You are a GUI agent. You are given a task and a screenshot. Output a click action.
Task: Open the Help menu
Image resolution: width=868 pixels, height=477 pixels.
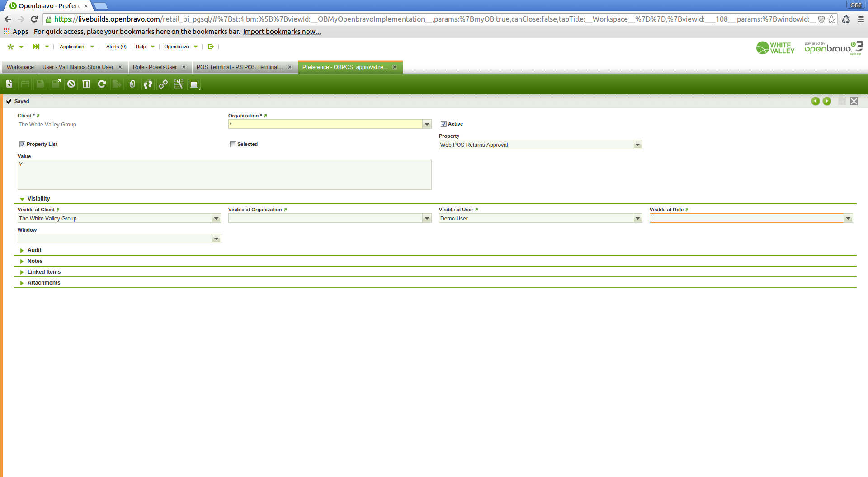coord(145,47)
